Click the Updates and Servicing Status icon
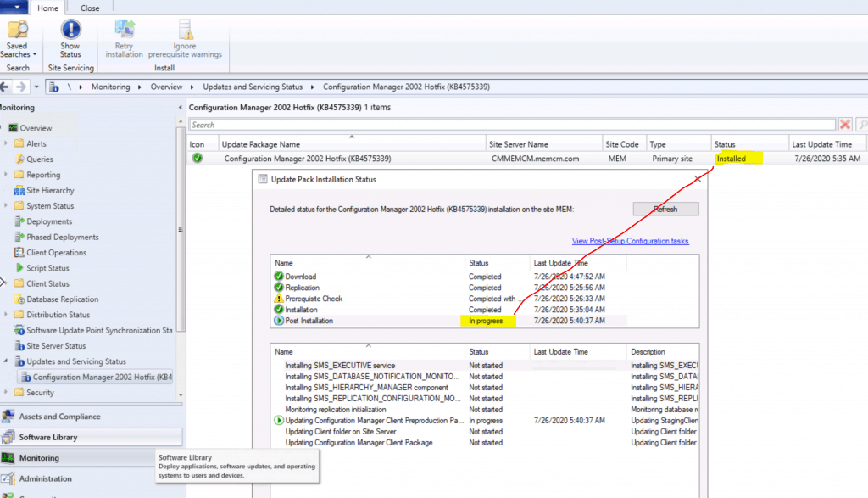The width and height of the screenshot is (868, 498). 19,361
